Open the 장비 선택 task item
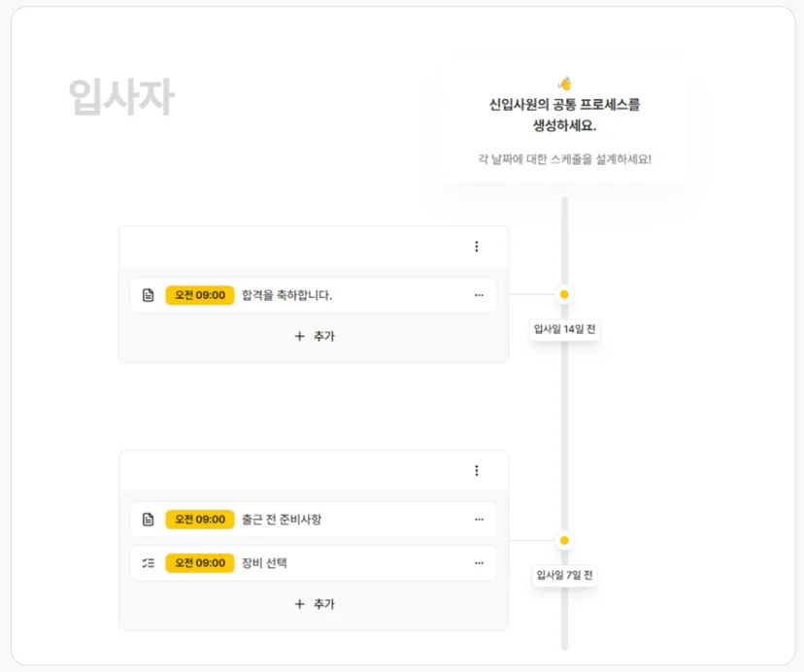 tap(314, 563)
